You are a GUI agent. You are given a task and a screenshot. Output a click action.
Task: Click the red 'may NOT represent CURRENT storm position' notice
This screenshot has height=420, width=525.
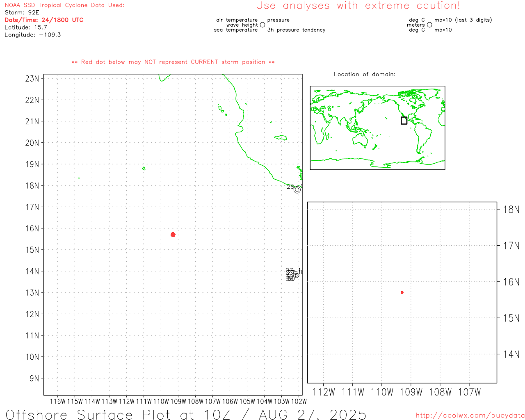click(173, 62)
